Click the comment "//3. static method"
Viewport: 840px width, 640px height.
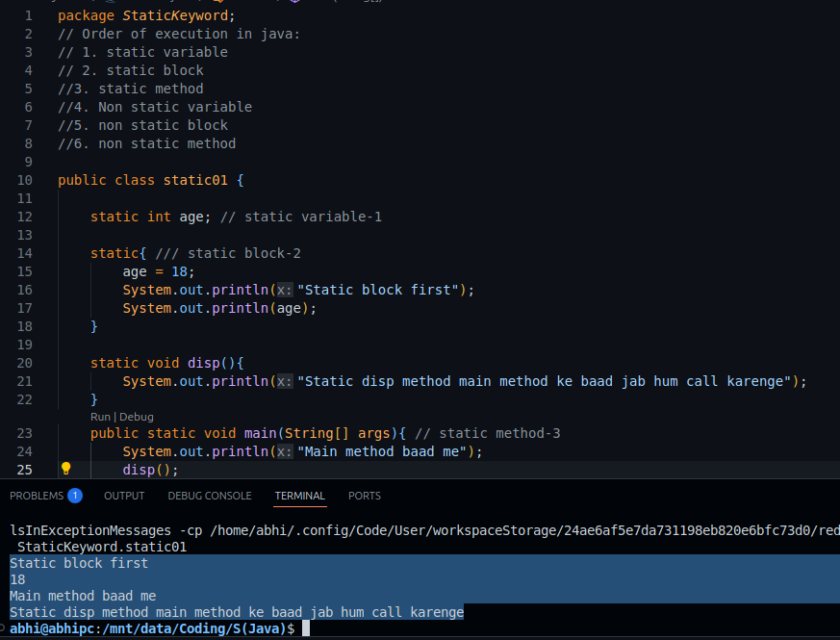[x=131, y=89]
